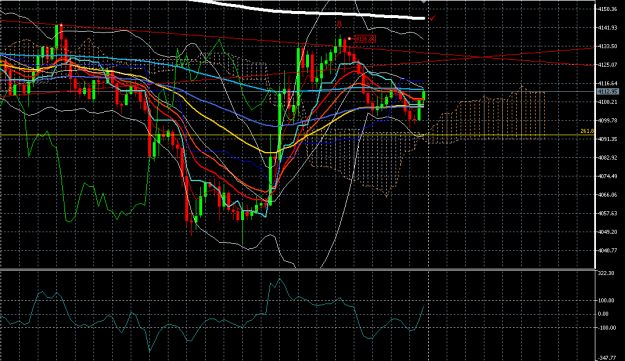Click the 4082.92 price axis label

pos(607,158)
